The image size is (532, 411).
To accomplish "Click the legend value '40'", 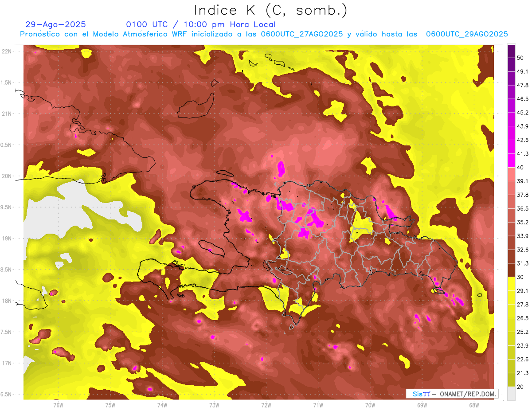I will [520, 167].
